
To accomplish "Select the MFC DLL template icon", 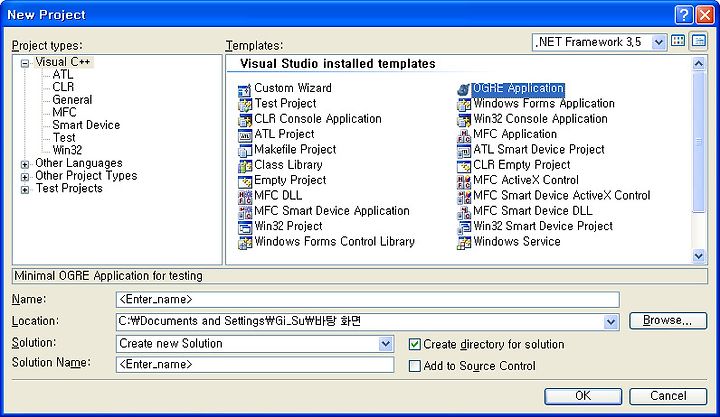I will pyautogui.click(x=245, y=197).
